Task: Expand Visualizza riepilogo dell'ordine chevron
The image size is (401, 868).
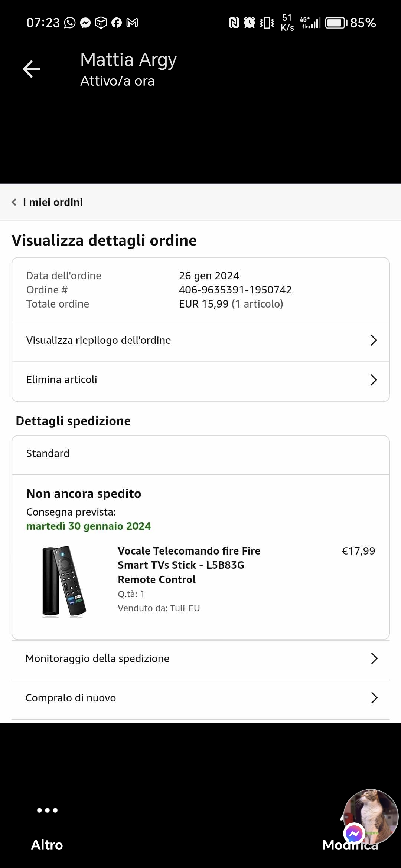Action: (374, 340)
